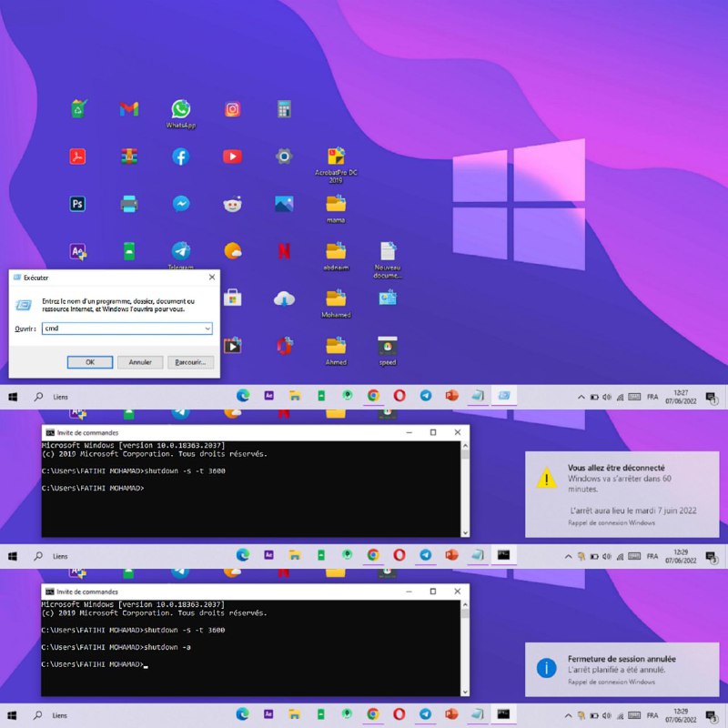Select the Photoshop desktop icon

coord(77,204)
